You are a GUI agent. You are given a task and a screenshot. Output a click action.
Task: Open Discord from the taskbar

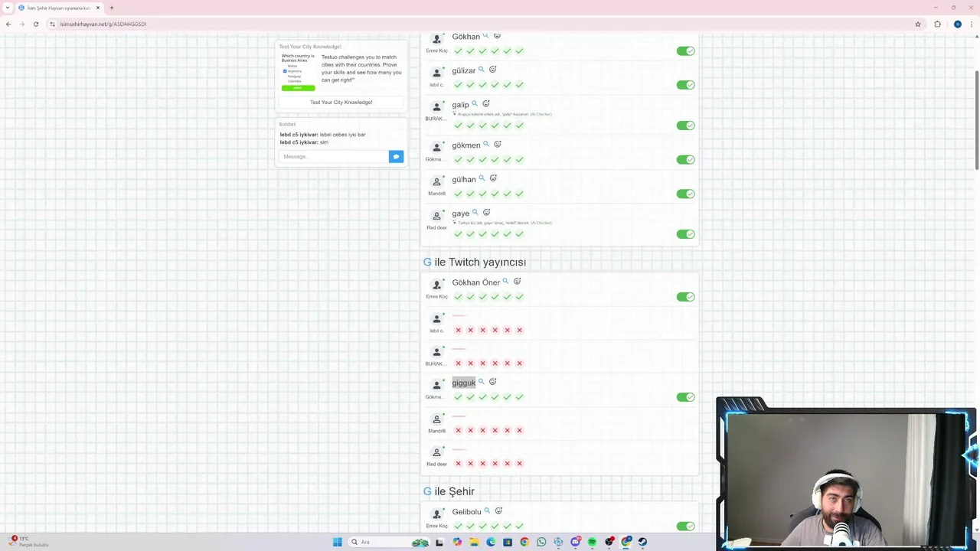click(575, 542)
